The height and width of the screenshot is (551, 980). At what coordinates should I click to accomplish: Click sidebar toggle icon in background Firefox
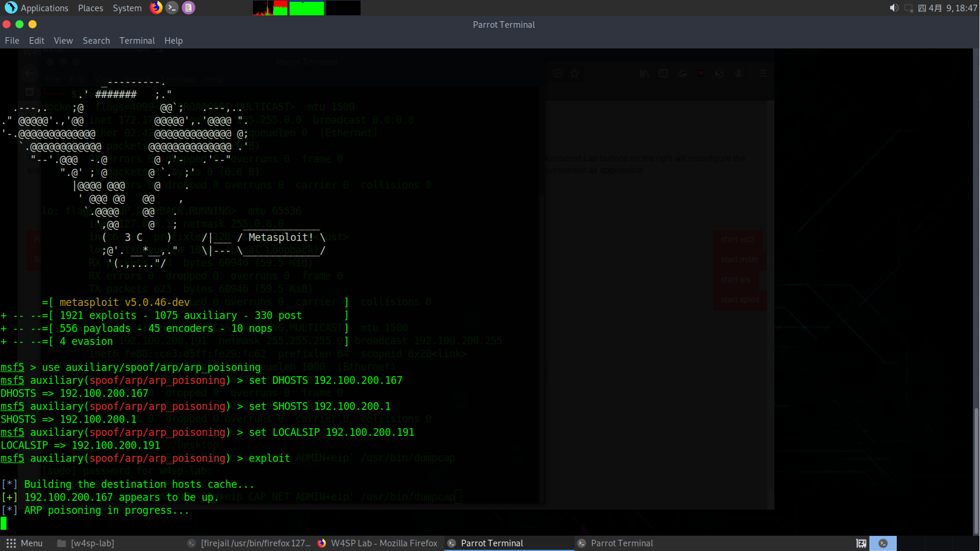(663, 73)
